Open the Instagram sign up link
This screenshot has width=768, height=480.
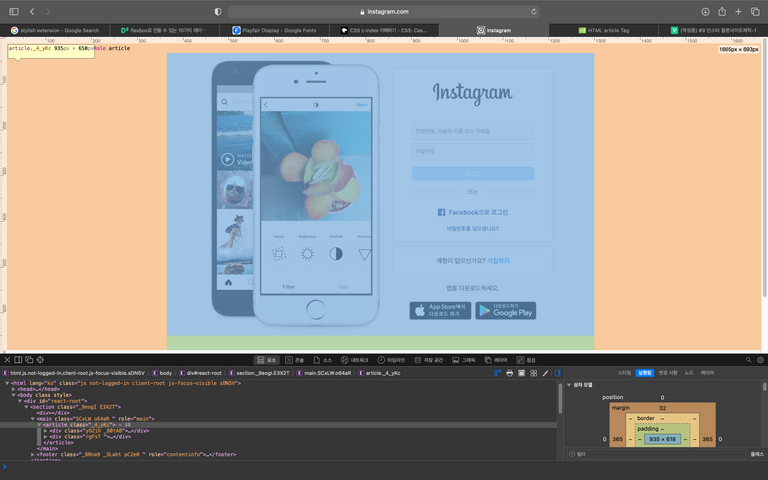coord(498,261)
